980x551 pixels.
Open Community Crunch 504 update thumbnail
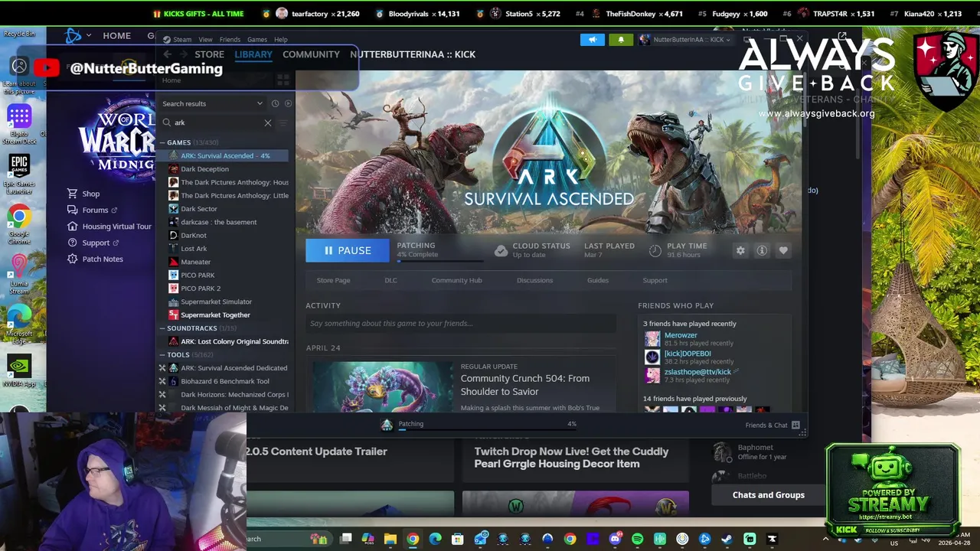[x=382, y=386]
